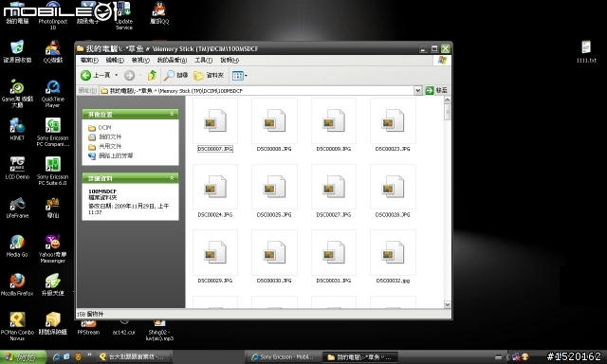Open Yahoo! Messenger desktop icon
This screenshot has width=607, height=364.
pyautogui.click(x=53, y=249)
